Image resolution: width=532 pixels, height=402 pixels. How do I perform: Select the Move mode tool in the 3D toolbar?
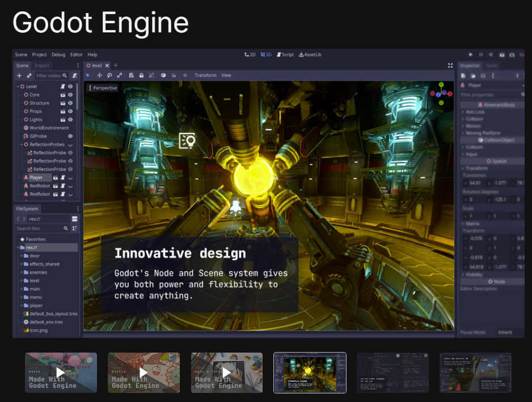pos(99,75)
